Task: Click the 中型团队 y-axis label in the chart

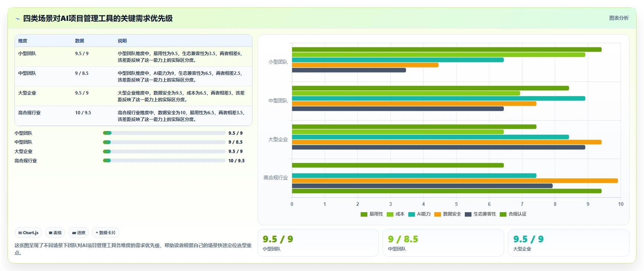Action: [278, 101]
